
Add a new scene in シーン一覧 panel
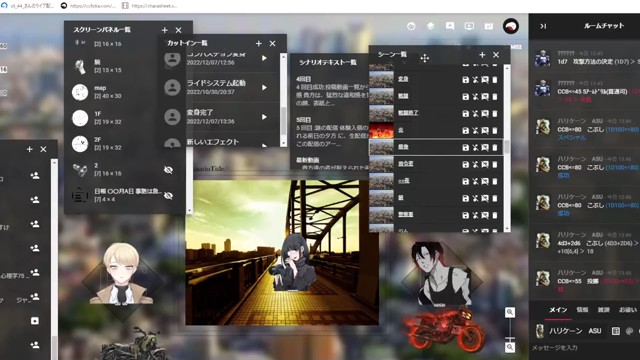point(482,55)
